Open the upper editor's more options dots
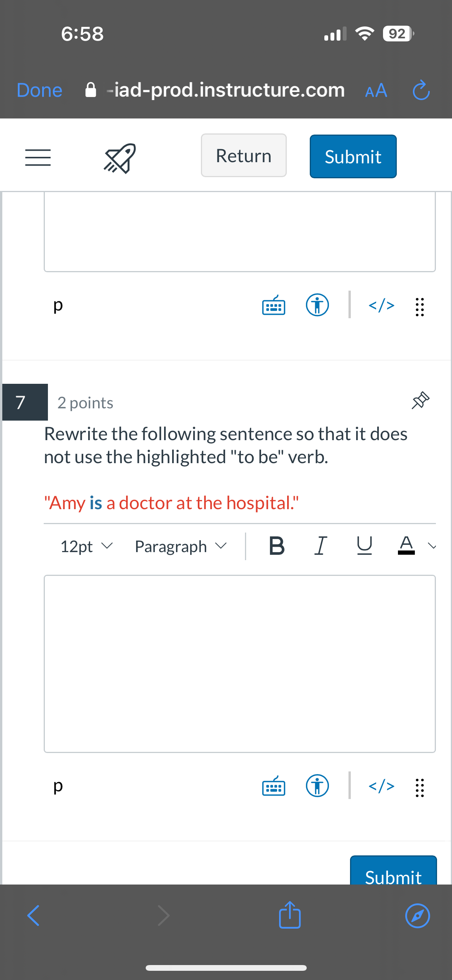452x980 pixels. pos(420,307)
